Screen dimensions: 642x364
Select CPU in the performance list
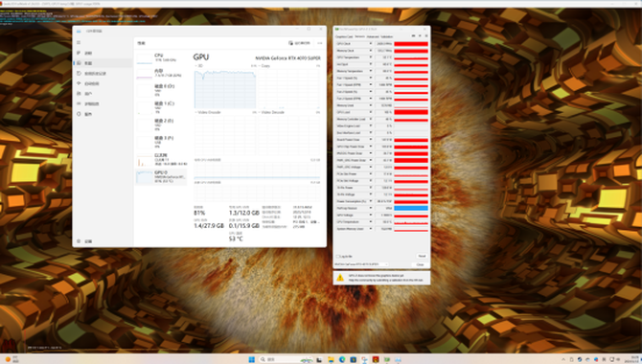click(161, 57)
